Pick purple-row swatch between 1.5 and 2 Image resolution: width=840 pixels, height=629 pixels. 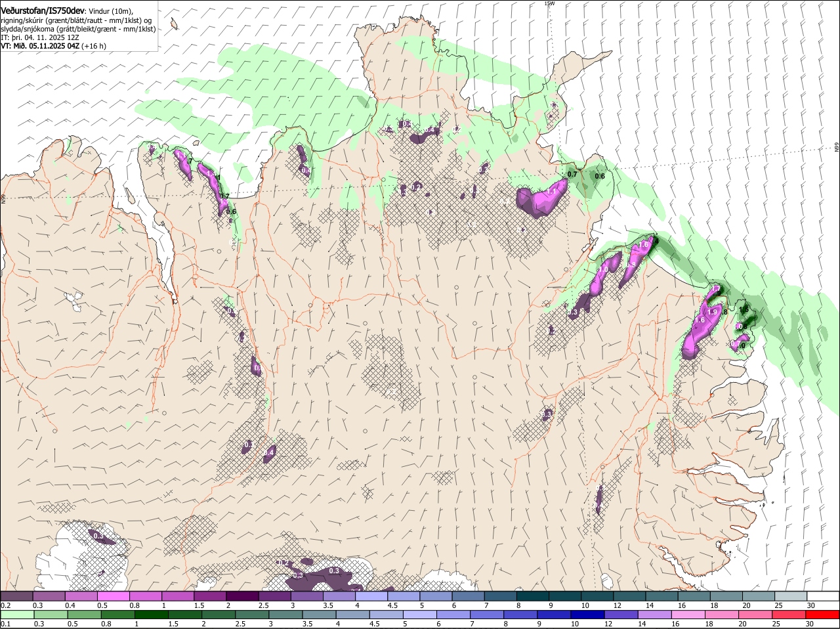tap(209, 596)
